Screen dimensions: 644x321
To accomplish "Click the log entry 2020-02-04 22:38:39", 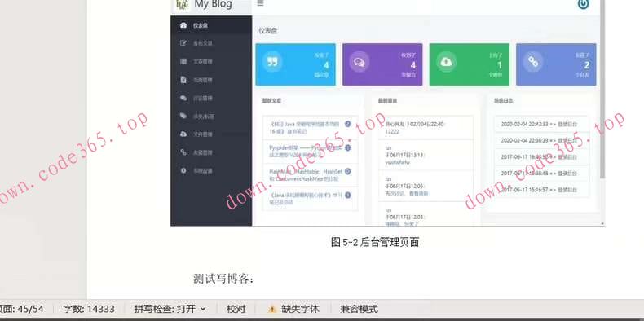I will pyautogui.click(x=541, y=140).
